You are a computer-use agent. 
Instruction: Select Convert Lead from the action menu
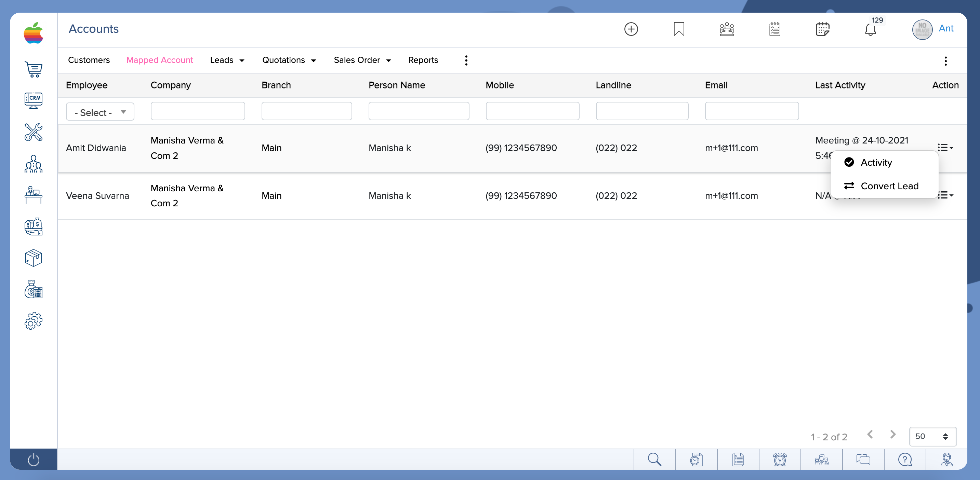tap(890, 186)
